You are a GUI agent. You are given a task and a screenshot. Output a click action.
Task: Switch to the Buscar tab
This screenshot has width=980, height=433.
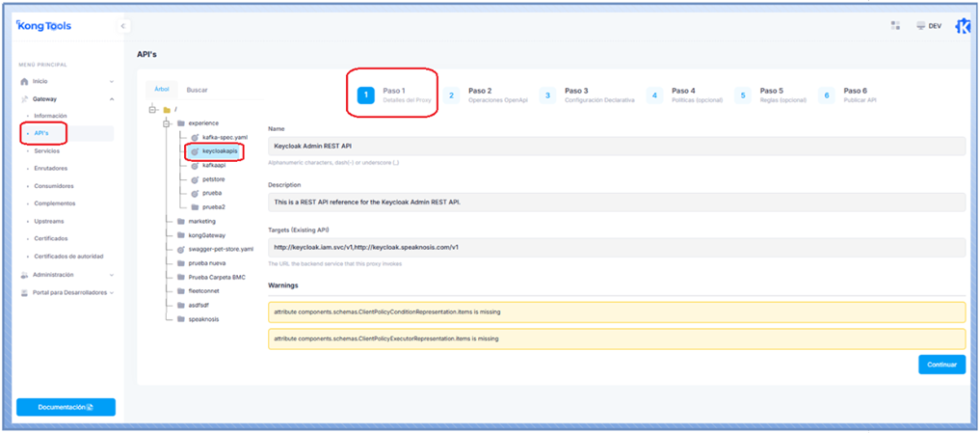[197, 90]
